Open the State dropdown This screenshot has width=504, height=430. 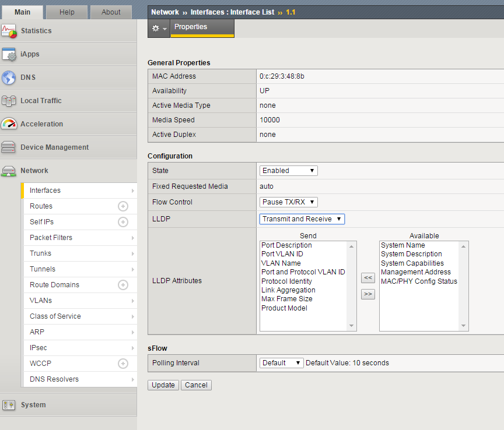(x=288, y=171)
